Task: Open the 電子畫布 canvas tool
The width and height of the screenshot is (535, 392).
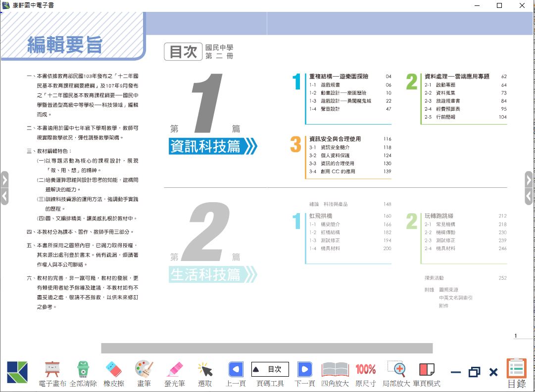Action: [x=52, y=370]
